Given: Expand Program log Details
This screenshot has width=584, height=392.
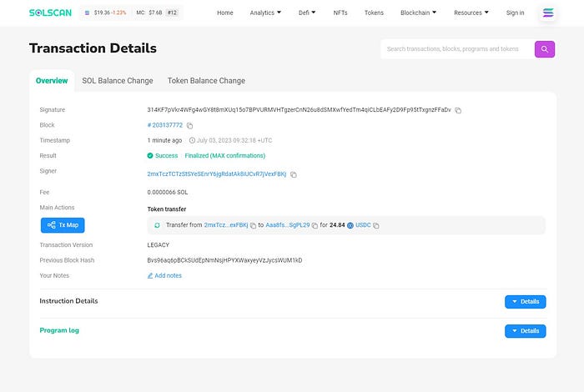Looking at the screenshot, I should click(525, 331).
